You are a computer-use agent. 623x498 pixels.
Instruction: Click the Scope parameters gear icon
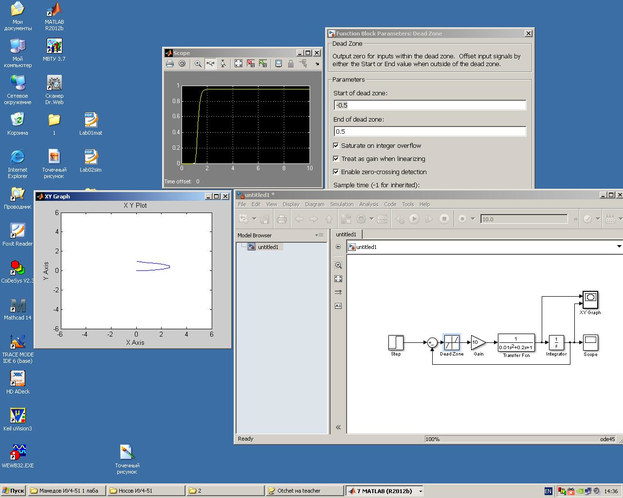[x=182, y=63]
